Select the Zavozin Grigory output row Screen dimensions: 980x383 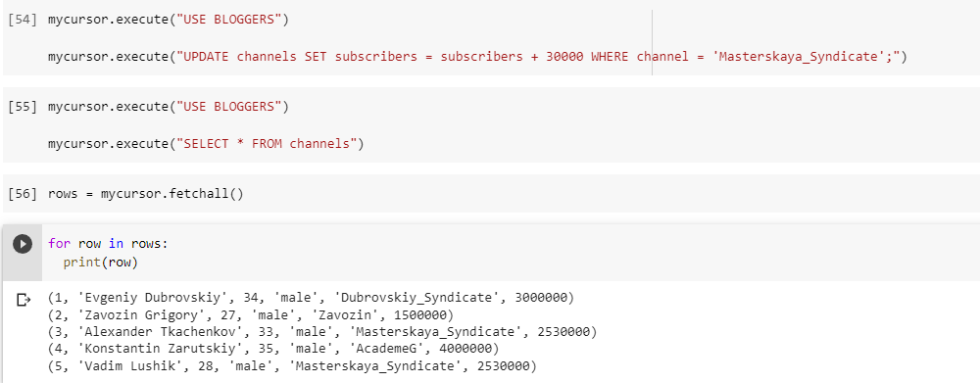(x=251, y=314)
